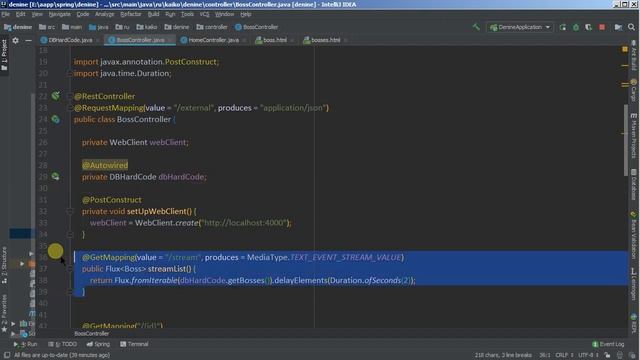Open the Tools menu
Image resolution: width=640 pixels, height=360 pixels.
pos(187,14)
